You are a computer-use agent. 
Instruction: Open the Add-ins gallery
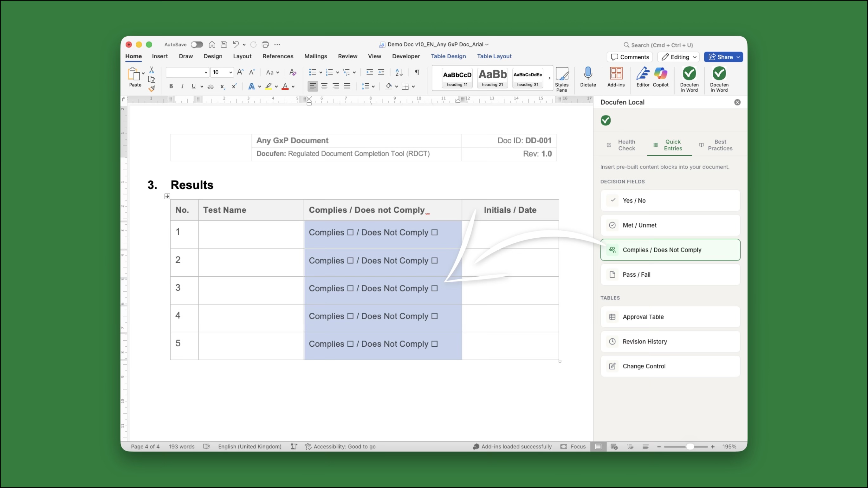pyautogui.click(x=616, y=77)
